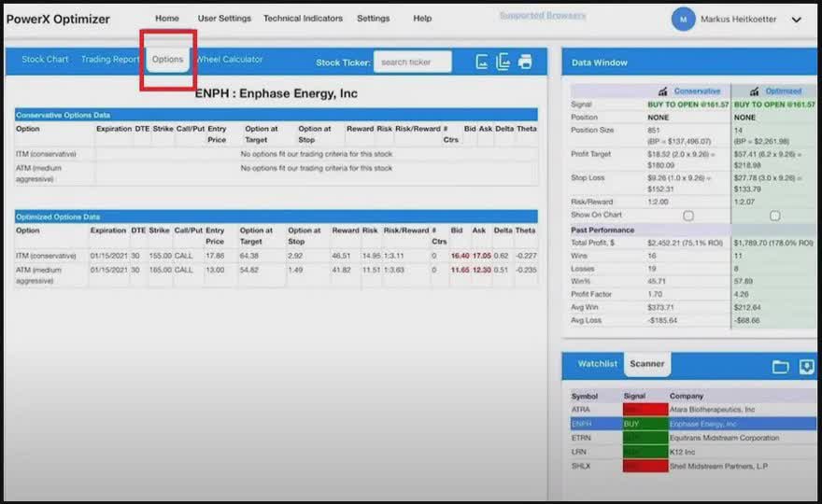822x504 pixels.
Task: Click the Profit Factor value 4.26
Action: pyautogui.click(x=741, y=294)
